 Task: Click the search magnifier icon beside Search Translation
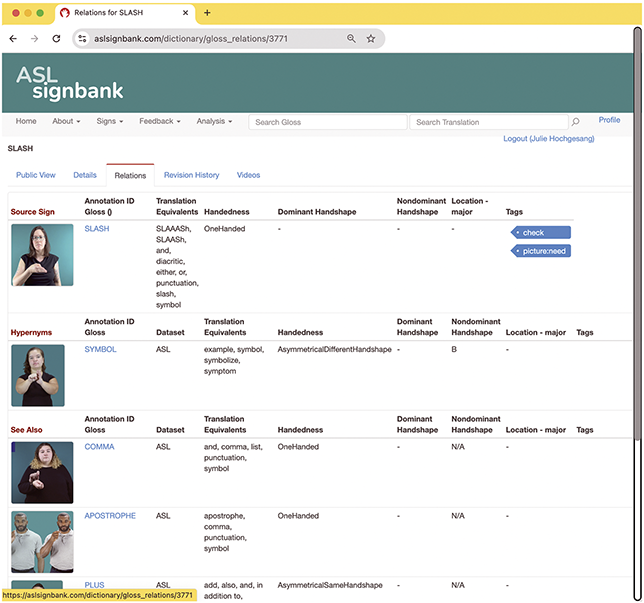tap(575, 122)
